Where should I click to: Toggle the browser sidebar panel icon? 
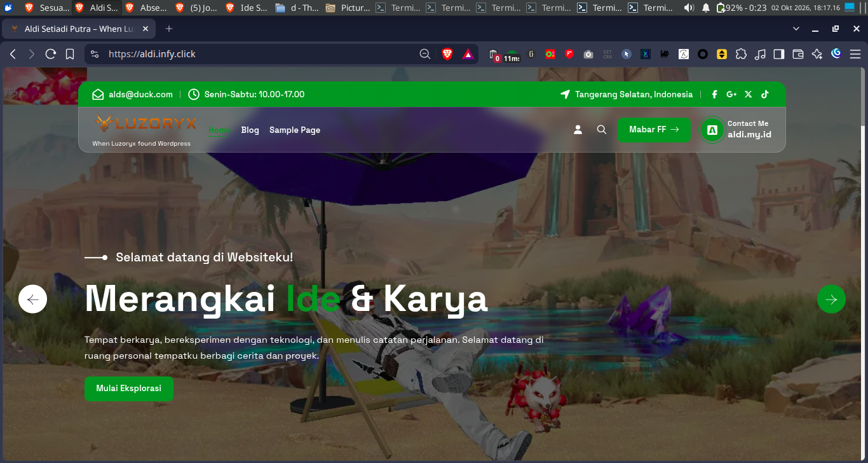coord(779,54)
